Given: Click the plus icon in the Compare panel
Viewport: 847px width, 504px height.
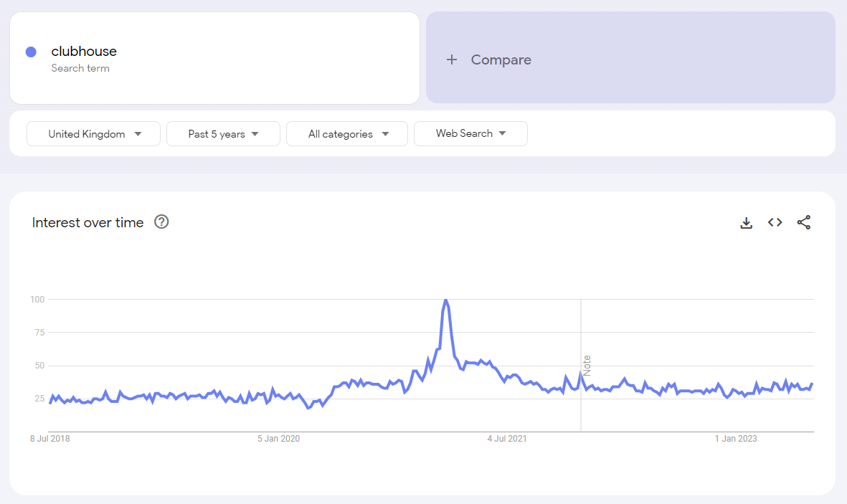Looking at the screenshot, I should pos(452,60).
